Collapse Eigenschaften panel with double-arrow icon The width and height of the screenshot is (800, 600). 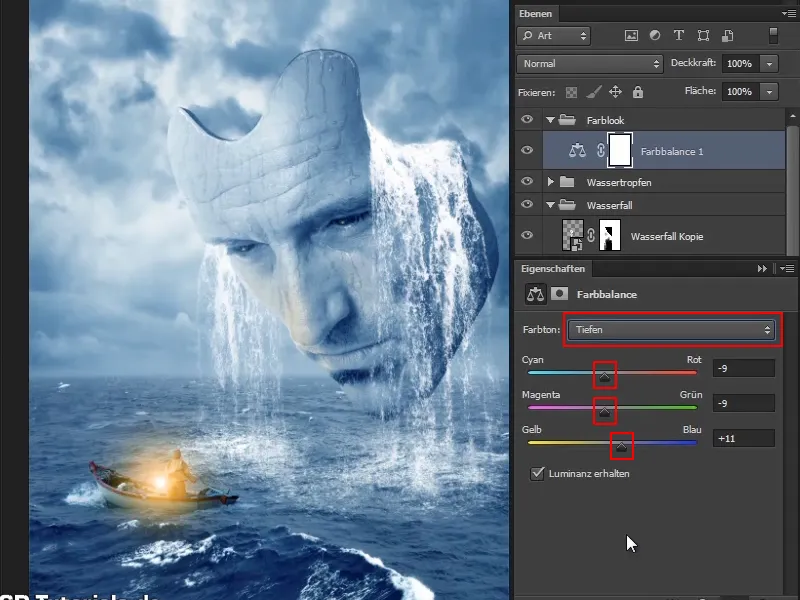click(762, 269)
